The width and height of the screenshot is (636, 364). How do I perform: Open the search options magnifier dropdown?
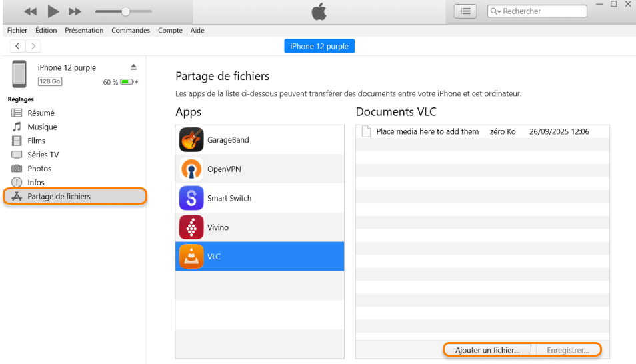pos(495,11)
